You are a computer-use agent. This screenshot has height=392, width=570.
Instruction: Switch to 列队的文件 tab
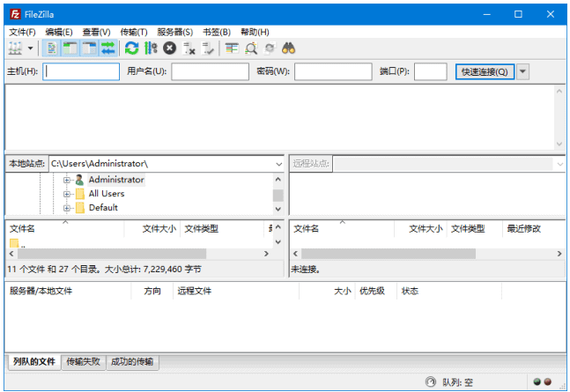coord(34,361)
